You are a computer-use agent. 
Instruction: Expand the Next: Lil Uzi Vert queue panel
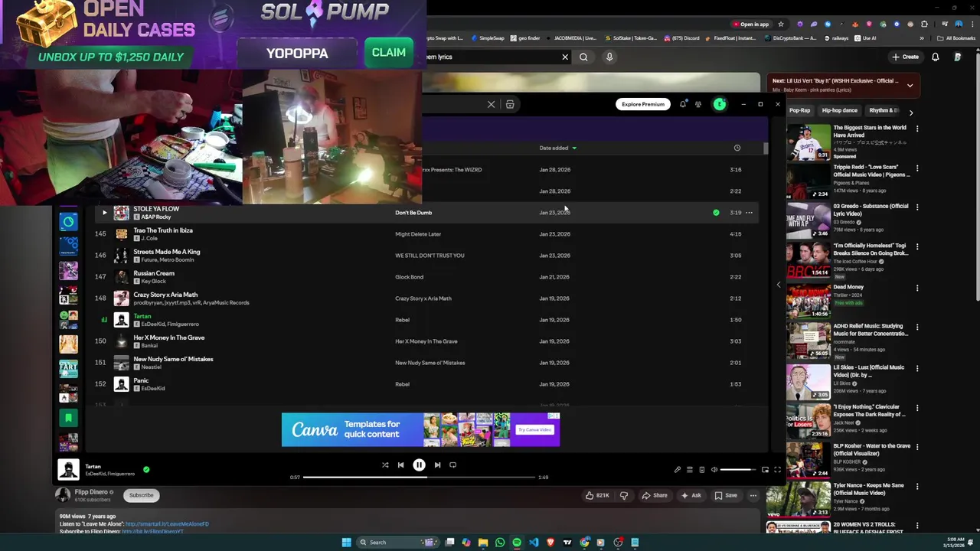tap(910, 85)
